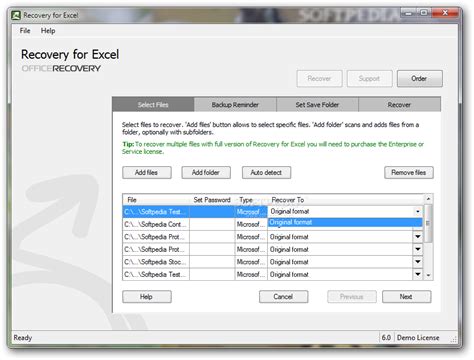This screenshot has height=360, width=474.
Task: Switch to the Backup Reminder tab
Action: click(x=235, y=105)
